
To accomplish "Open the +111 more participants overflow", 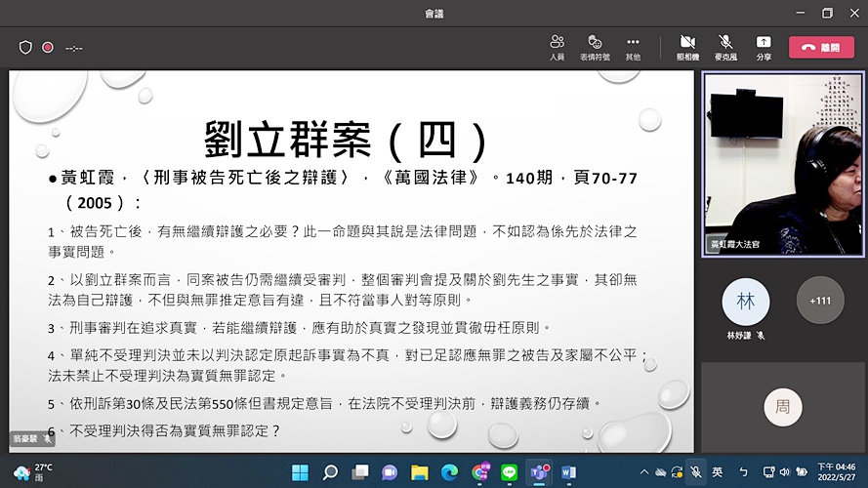I will coord(820,301).
